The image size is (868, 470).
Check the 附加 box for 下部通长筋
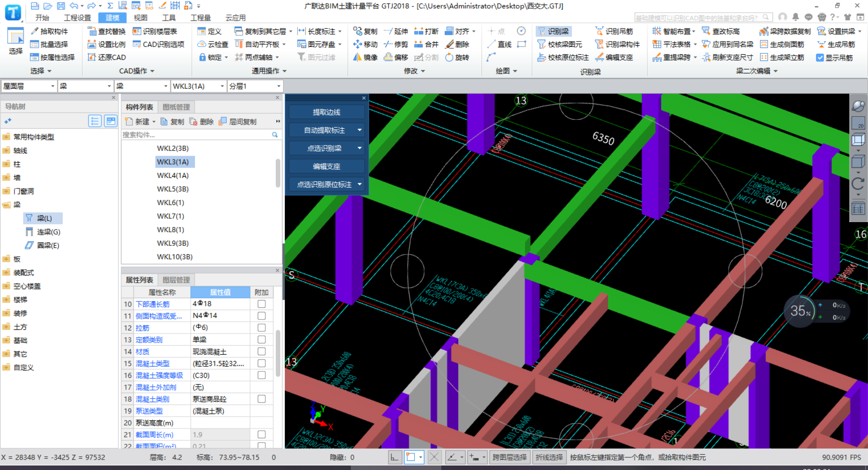(x=261, y=304)
